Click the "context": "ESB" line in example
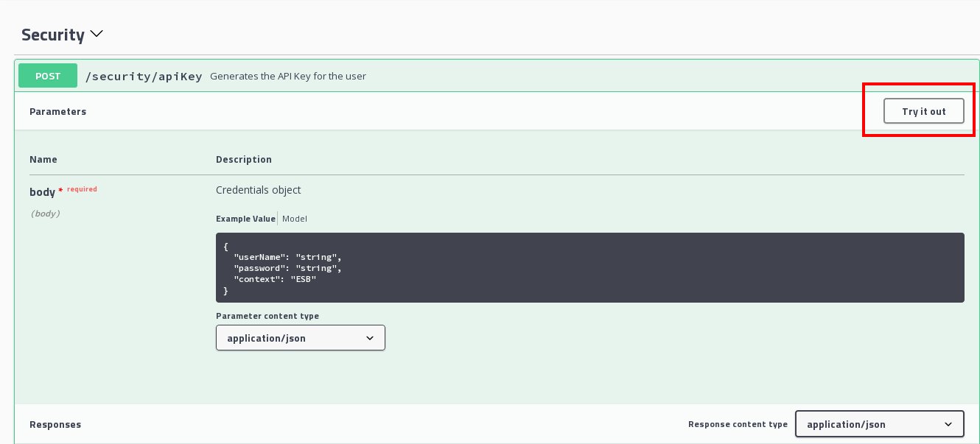The width and height of the screenshot is (980, 444). click(x=275, y=280)
